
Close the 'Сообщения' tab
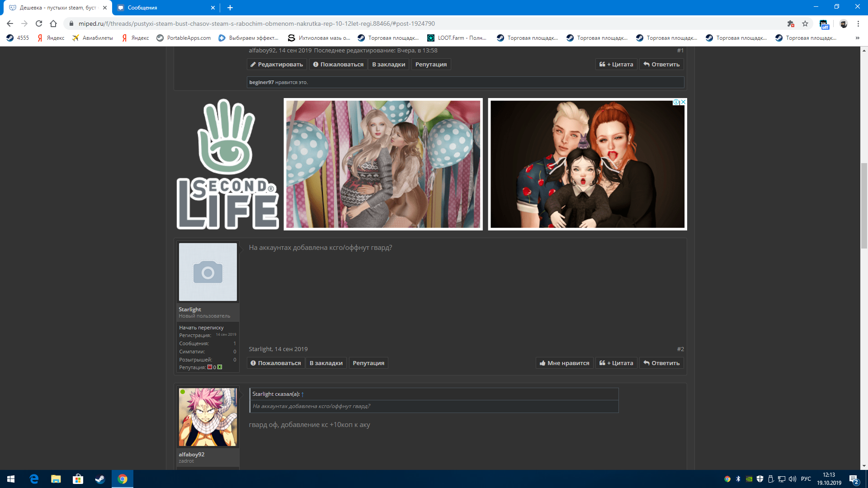point(213,8)
